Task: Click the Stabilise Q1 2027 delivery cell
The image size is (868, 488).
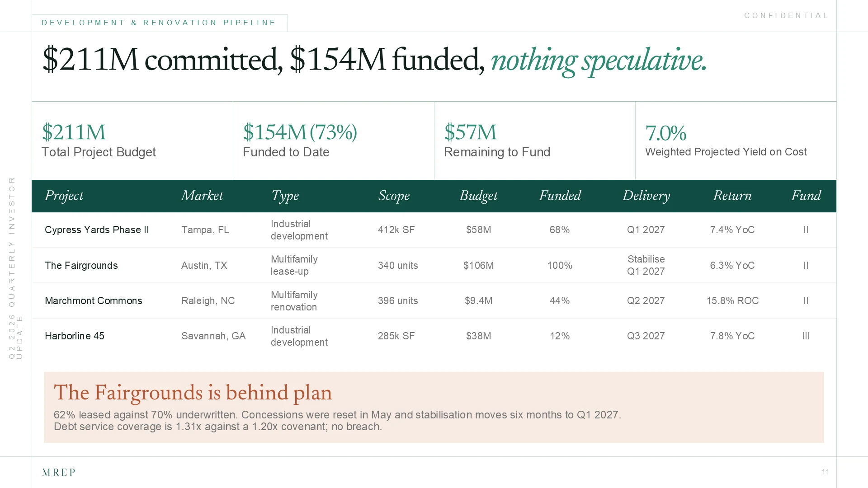Action: click(646, 266)
